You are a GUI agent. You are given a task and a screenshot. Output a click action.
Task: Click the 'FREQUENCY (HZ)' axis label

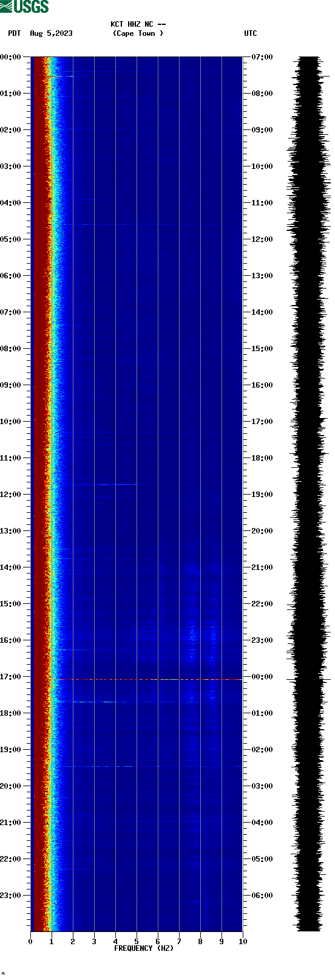[x=144, y=948]
